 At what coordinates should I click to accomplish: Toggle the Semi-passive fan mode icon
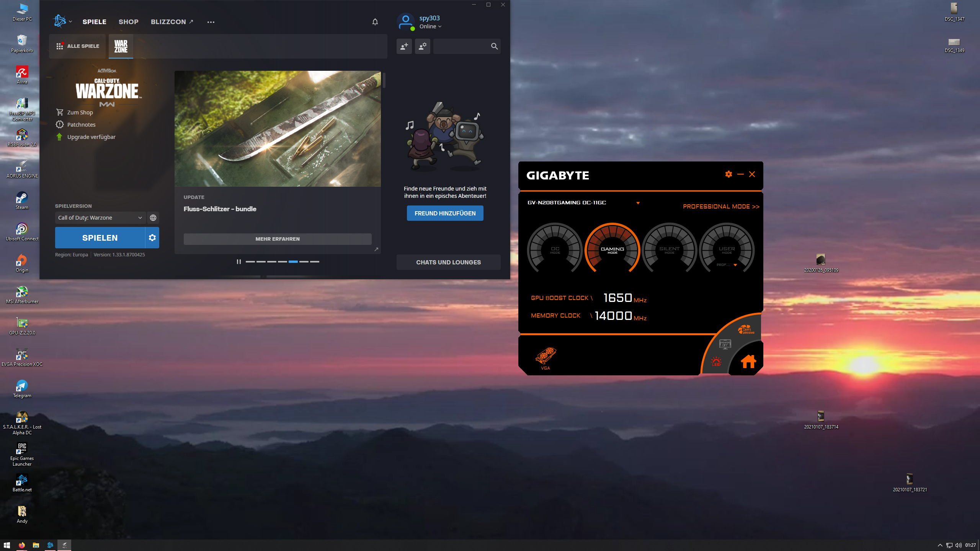tap(745, 329)
